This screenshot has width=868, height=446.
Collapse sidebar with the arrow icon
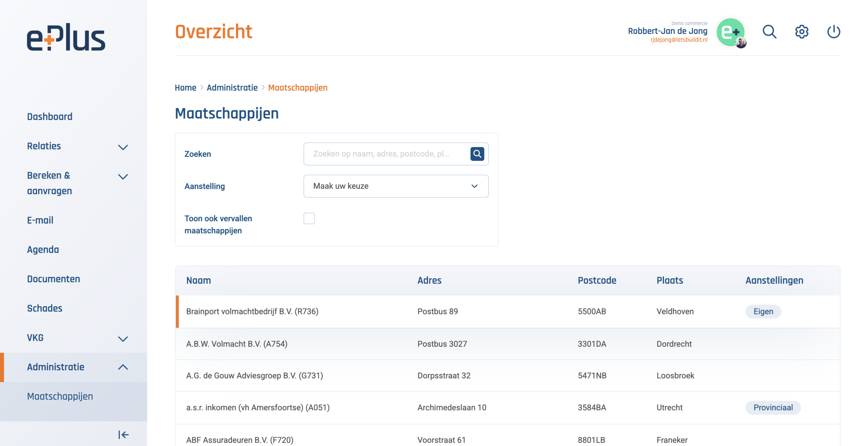123,434
